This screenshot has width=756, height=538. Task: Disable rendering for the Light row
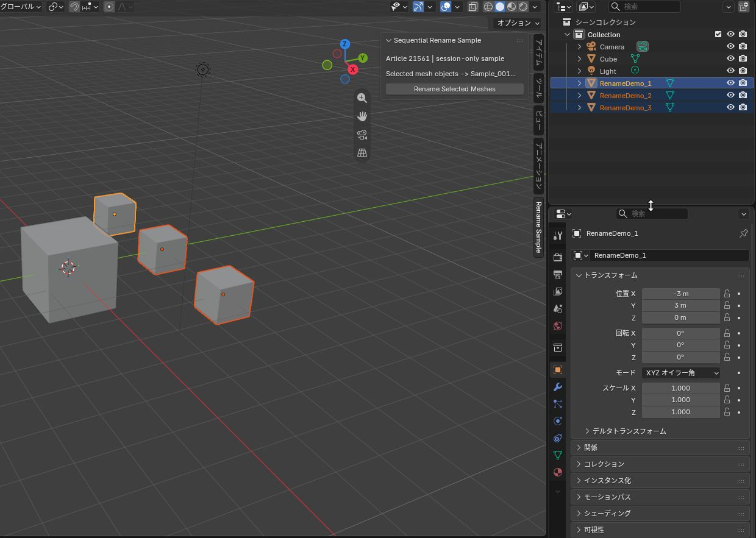[x=743, y=71]
